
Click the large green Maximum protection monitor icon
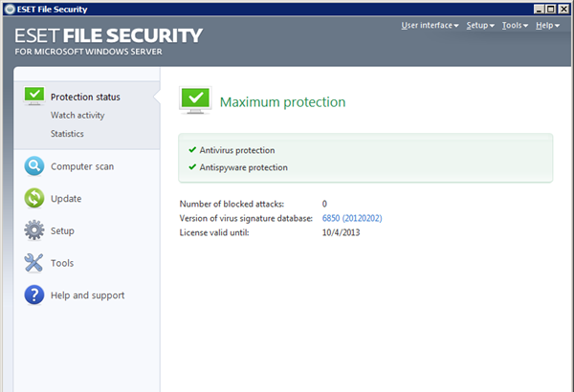(x=195, y=100)
